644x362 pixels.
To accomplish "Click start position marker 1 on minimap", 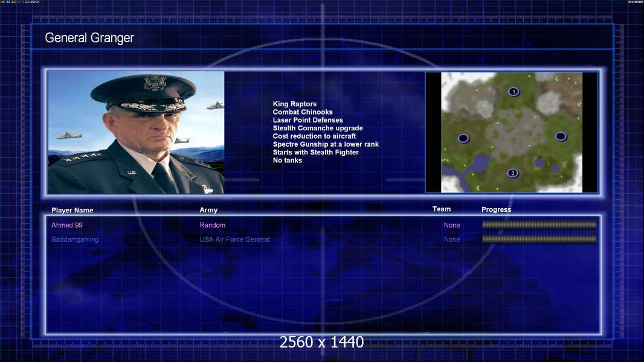I will tap(513, 92).
